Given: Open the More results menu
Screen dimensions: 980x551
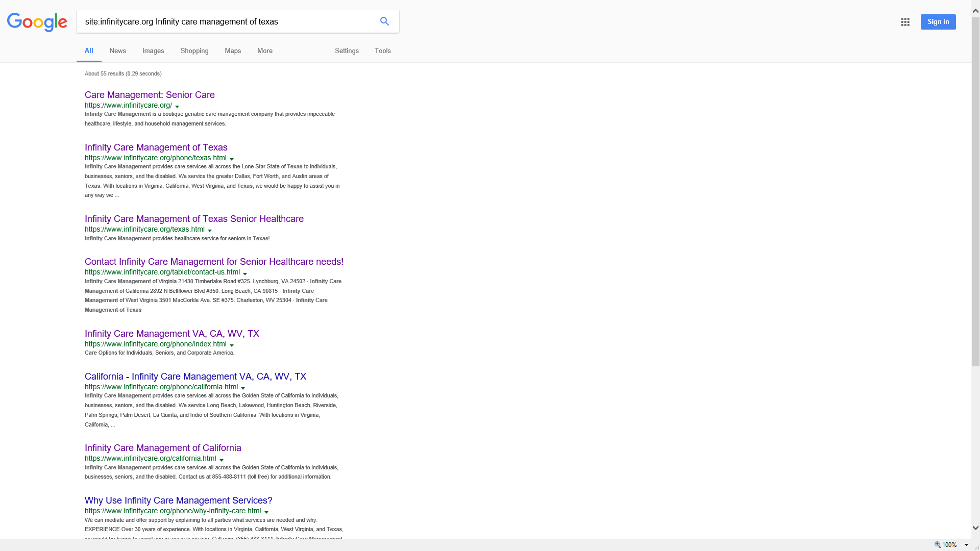Looking at the screenshot, I should (264, 51).
